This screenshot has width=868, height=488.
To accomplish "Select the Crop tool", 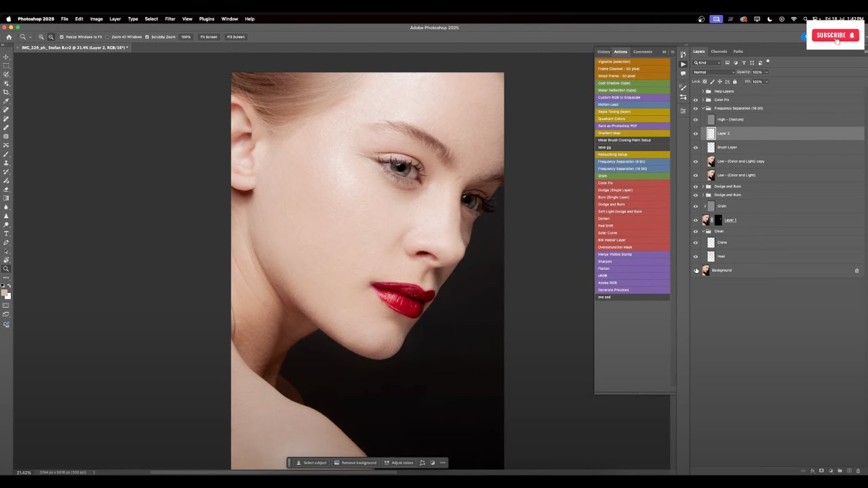I will tap(6, 91).
